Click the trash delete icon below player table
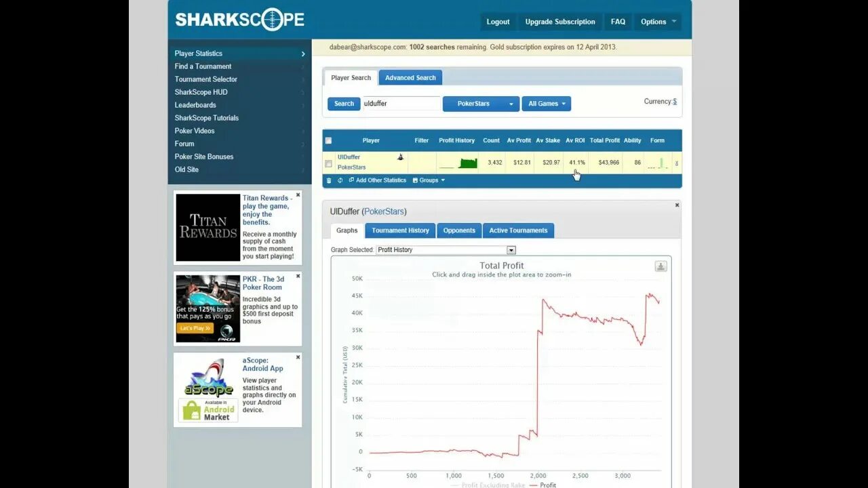868x488 pixels. (329, 180)
